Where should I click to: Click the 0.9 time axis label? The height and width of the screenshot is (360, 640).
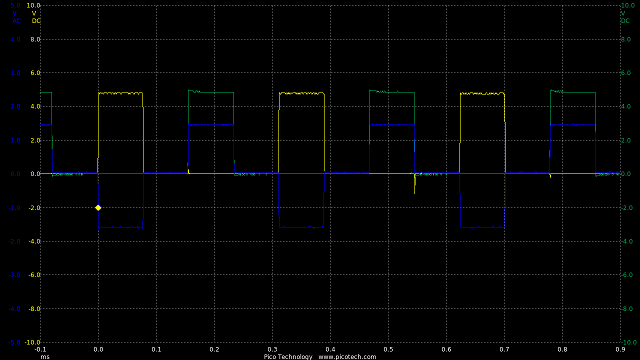coord(620,349)
